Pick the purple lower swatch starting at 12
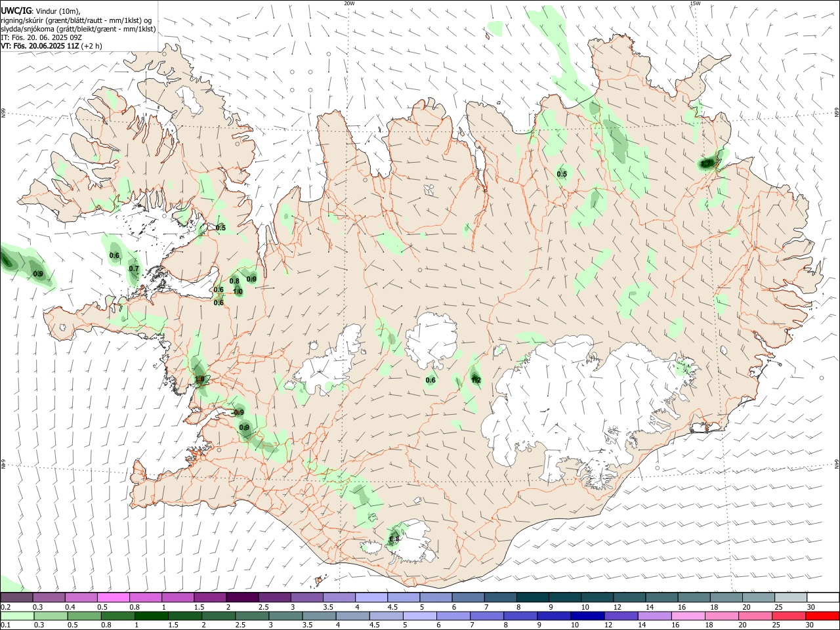 (620, 616)
